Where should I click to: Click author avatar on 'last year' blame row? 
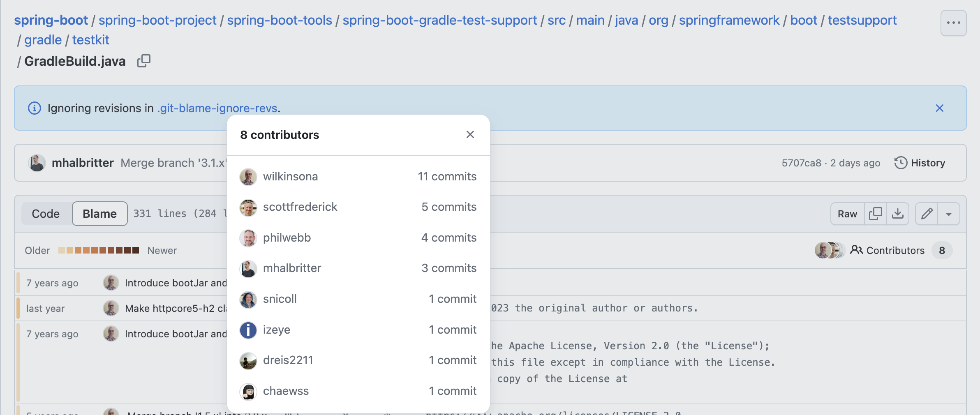pyautogui.click(x=111, y=308)
